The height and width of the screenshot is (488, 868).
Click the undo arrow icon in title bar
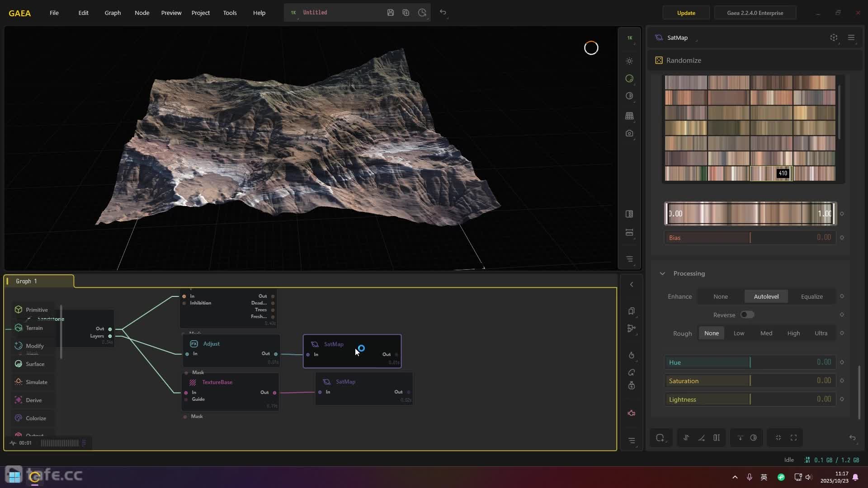click(443, 13)
